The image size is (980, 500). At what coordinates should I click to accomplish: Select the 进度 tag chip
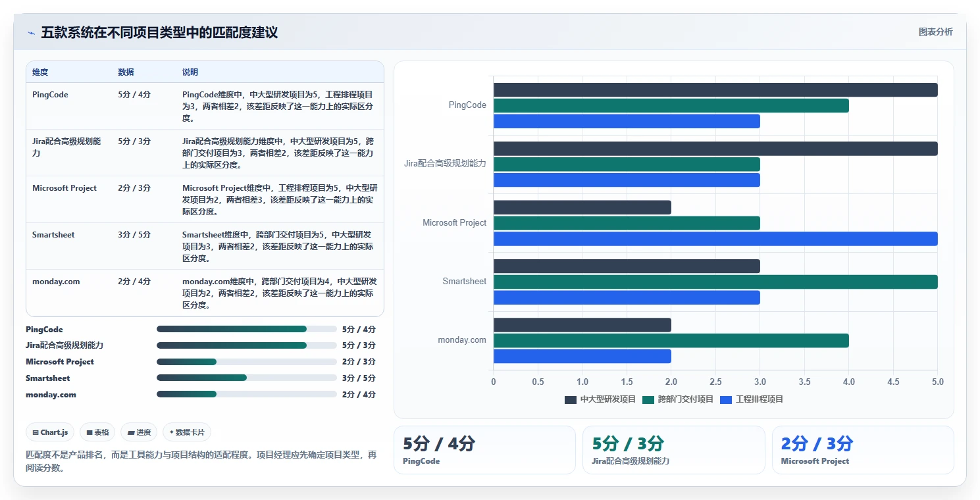coord(139,432)
